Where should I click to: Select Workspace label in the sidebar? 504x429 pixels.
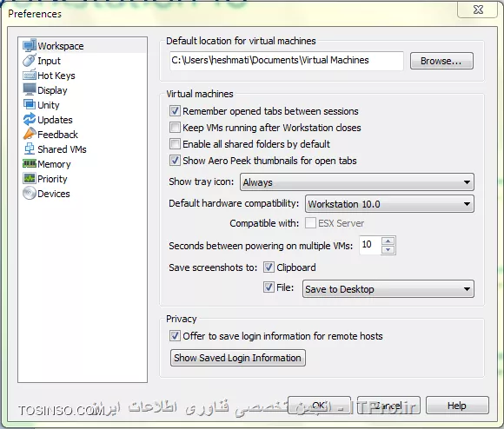(x=61, y=46)
